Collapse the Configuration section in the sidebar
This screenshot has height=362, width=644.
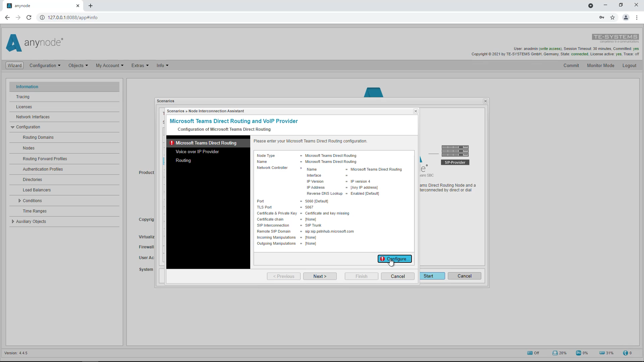pos(13,127)
